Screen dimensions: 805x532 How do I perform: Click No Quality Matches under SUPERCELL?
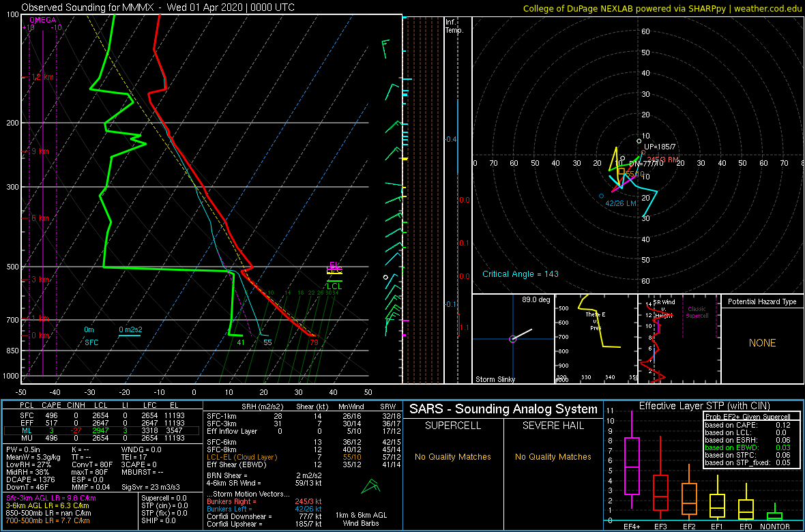(453, 456)
